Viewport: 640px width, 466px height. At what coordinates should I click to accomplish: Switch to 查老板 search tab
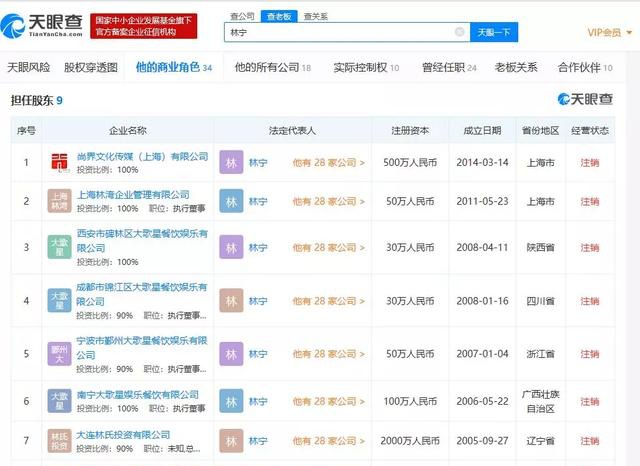[279, 16]
